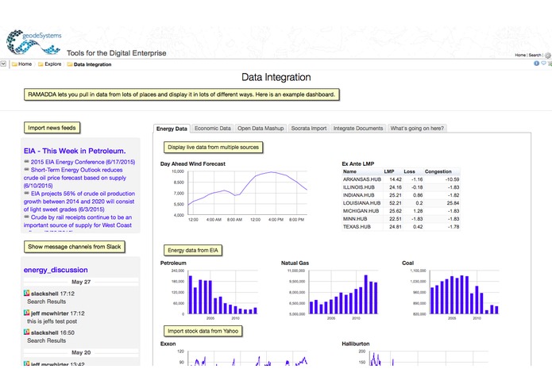
Task: Click the Loss column header
Action: coord(409,171)
